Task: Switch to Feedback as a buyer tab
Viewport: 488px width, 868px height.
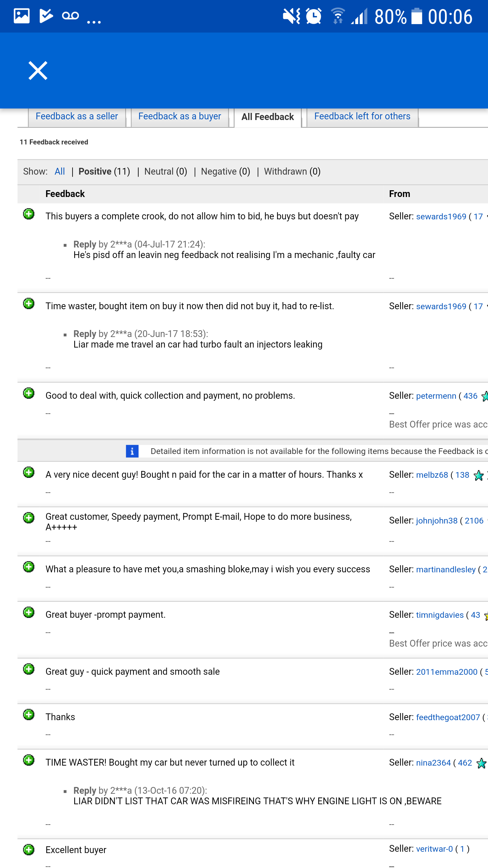Action: coord(180,116)
